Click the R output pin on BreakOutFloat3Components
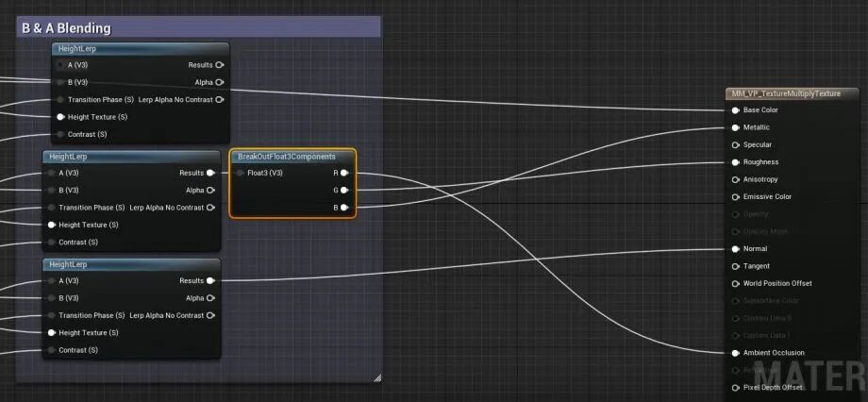 (344, 173)
